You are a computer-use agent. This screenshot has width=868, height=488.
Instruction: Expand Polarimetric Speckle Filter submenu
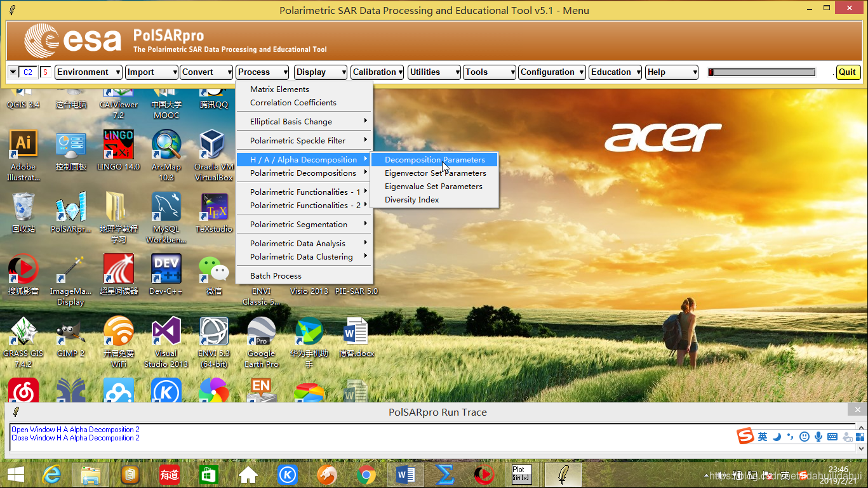(304, 141)
